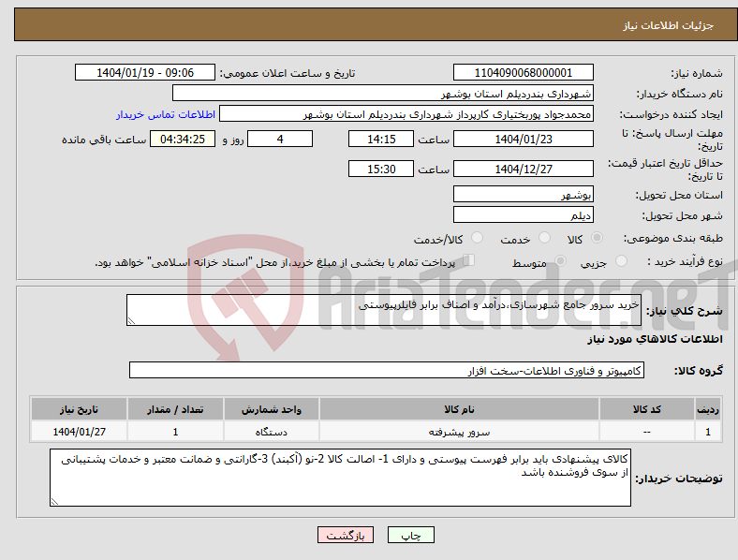Click the بازگشت (back) button
Viewport: 738px width, 560px height.
pyautogui.click(x=346, y=535)
